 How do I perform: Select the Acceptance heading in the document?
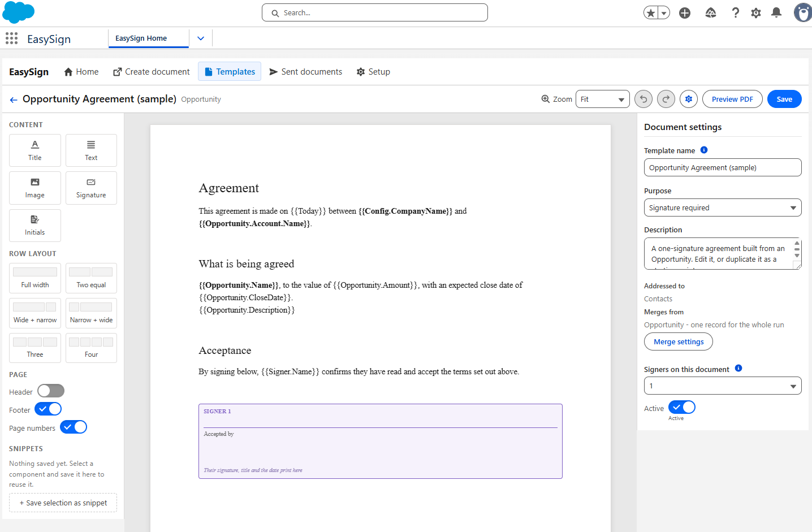pos(225,351)
